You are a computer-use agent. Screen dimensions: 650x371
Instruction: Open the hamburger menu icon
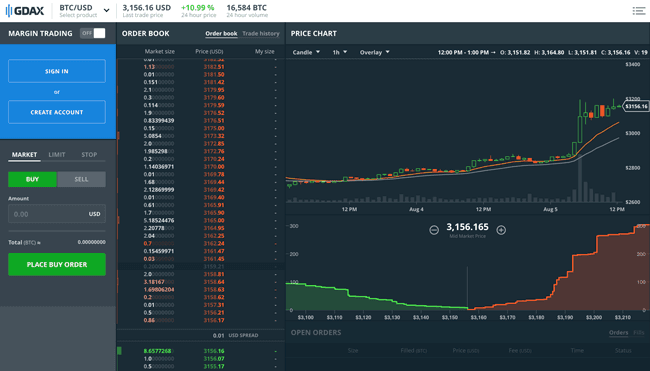(638, 11)
